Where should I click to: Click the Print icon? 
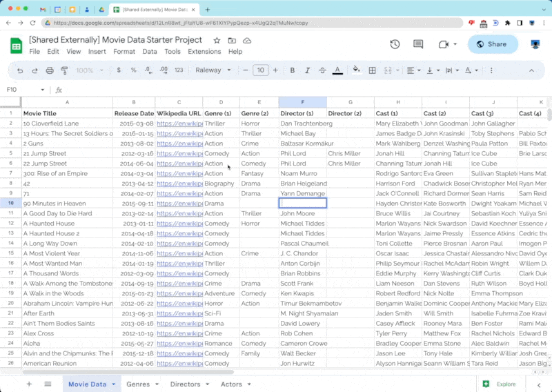coord(50,70)
